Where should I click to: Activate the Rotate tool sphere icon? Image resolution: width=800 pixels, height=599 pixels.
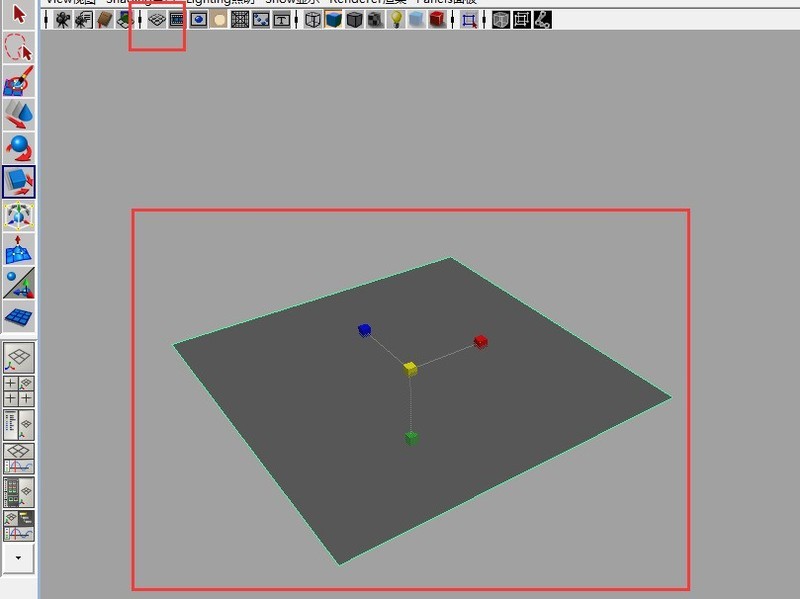19,149
